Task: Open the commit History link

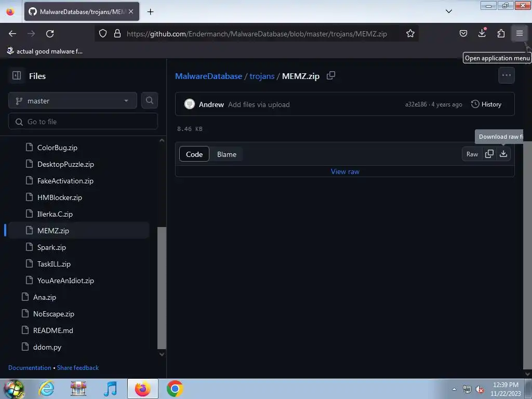Action: pyautogui.click(x=486, y=104)
